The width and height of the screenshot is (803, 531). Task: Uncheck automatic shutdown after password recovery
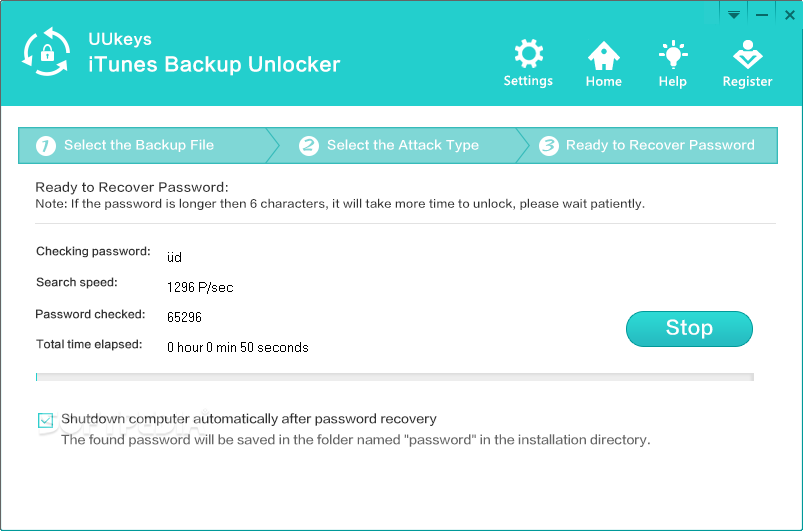(45, 420)
